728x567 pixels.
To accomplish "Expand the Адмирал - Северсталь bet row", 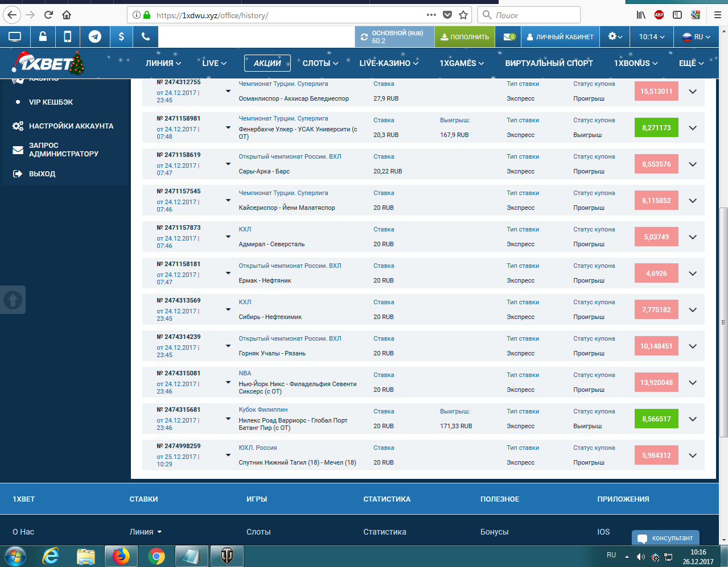I will coord(693,237).
